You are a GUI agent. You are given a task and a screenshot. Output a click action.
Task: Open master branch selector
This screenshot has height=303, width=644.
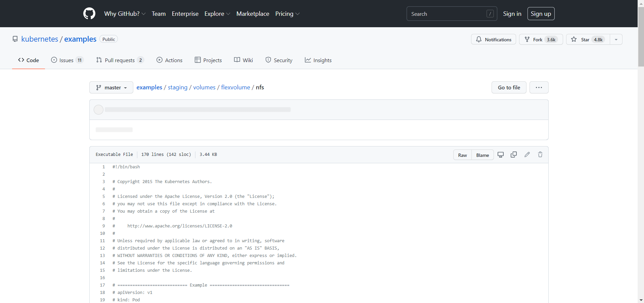111,87
